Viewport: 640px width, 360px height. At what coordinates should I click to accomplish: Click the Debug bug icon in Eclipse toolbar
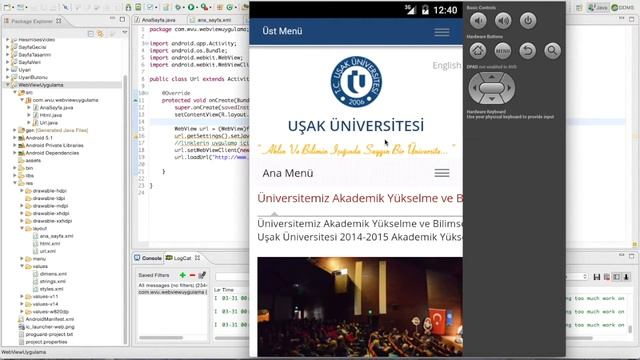(x=178, y=7)
